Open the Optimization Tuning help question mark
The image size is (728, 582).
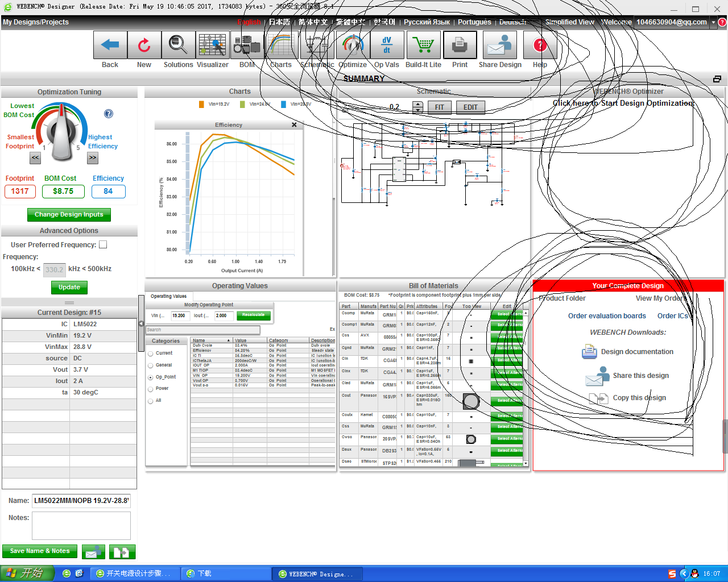pyautogui.click(x=109, y=114)
